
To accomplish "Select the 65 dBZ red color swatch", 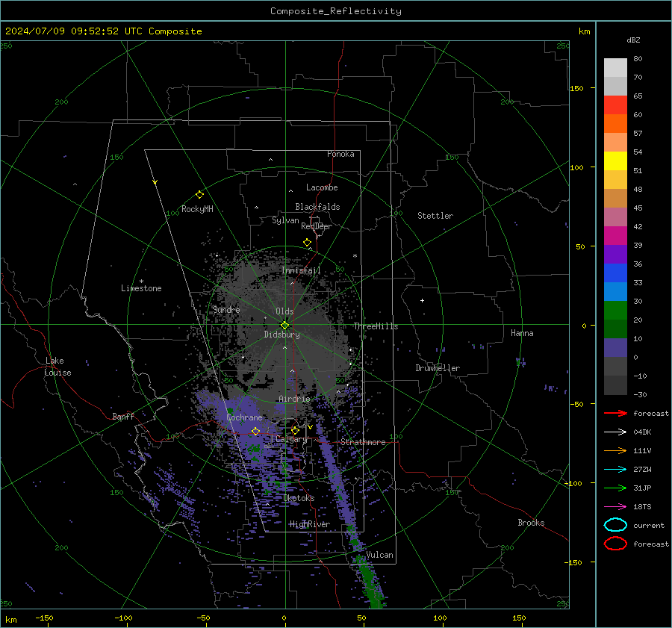I will [615, 105].
